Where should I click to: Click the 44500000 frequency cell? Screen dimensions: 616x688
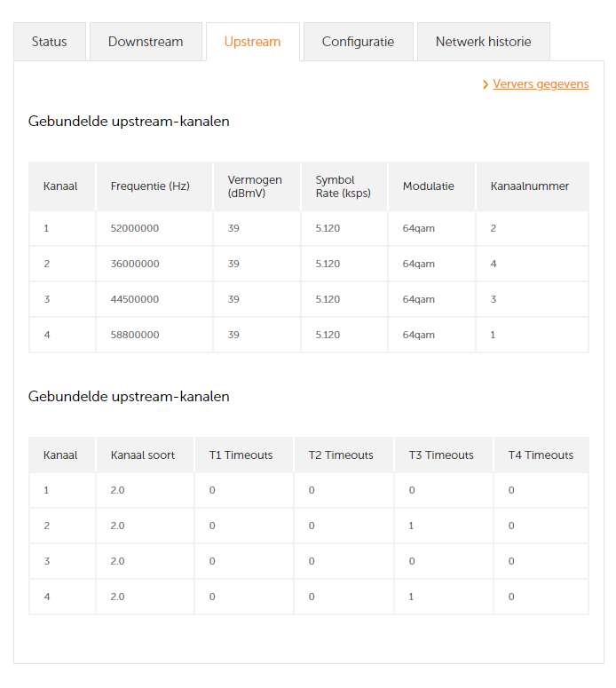(135, 299)
